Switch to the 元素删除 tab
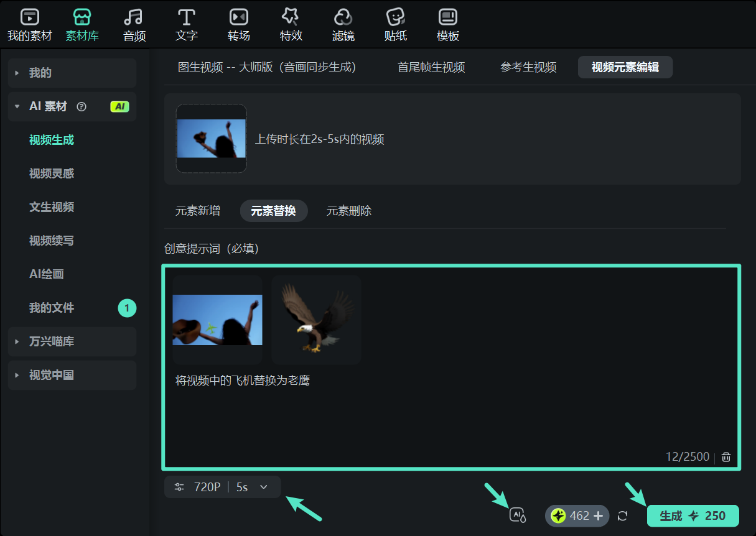Image resolution: width=756 pixels, height=536 pixels. click(348, 211)
